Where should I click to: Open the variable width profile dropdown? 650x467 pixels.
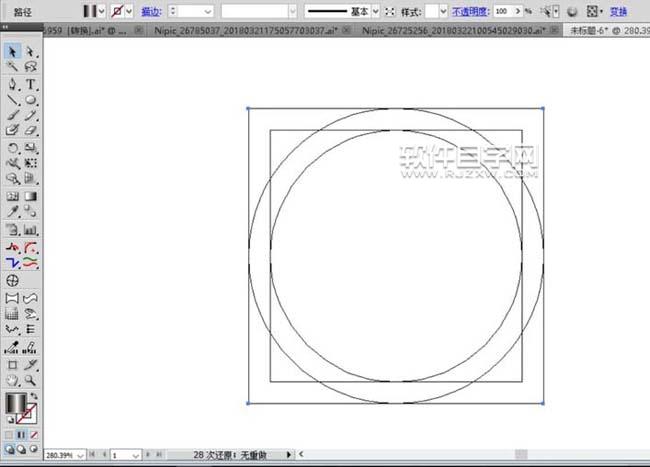pos(293,12)
